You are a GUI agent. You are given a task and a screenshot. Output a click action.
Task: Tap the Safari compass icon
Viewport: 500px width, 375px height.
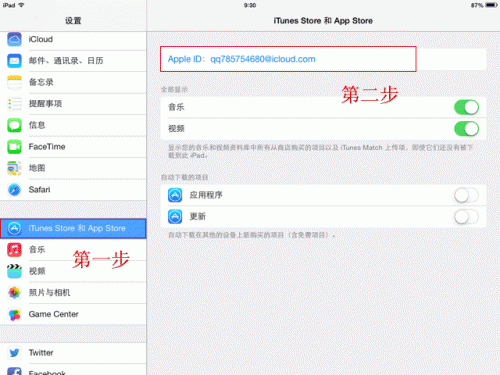pos(14,190)
